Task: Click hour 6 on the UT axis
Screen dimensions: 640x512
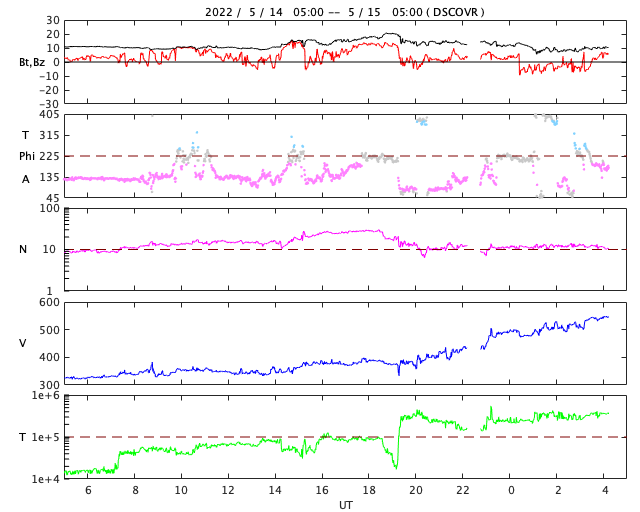Action: tap(88, 490)
